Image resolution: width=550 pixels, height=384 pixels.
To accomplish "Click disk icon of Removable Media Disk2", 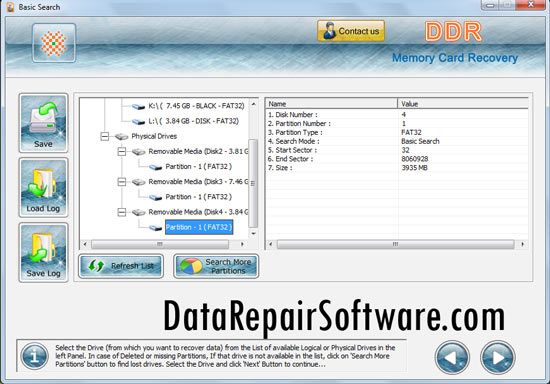I will point(139,152).
